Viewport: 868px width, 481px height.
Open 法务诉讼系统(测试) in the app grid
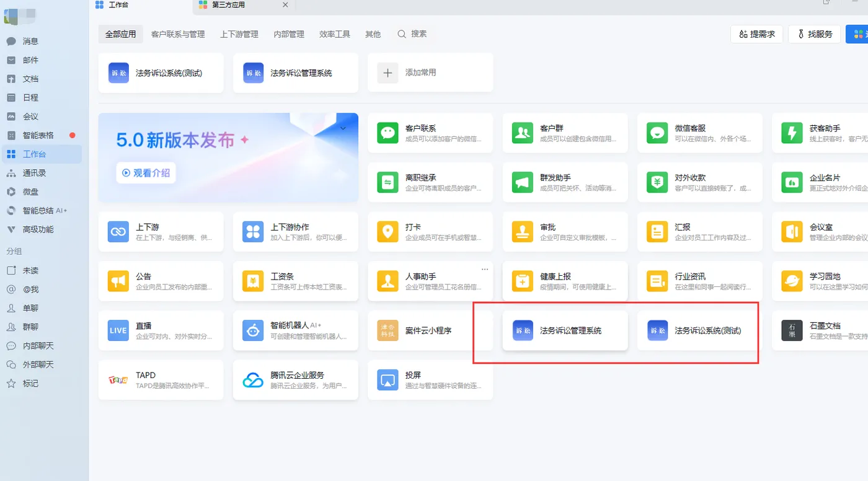(x=700, y=330)
